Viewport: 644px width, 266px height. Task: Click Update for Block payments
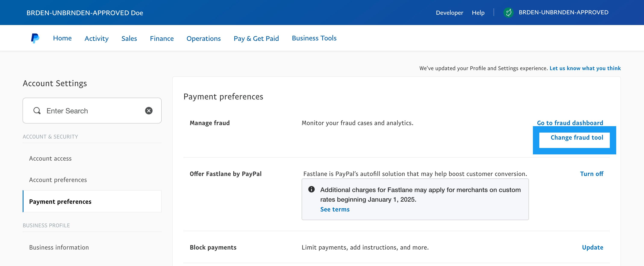click(x=592, y=247)
